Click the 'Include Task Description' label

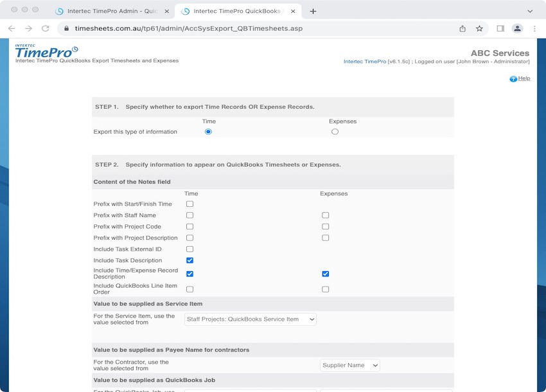pos(127,260)
